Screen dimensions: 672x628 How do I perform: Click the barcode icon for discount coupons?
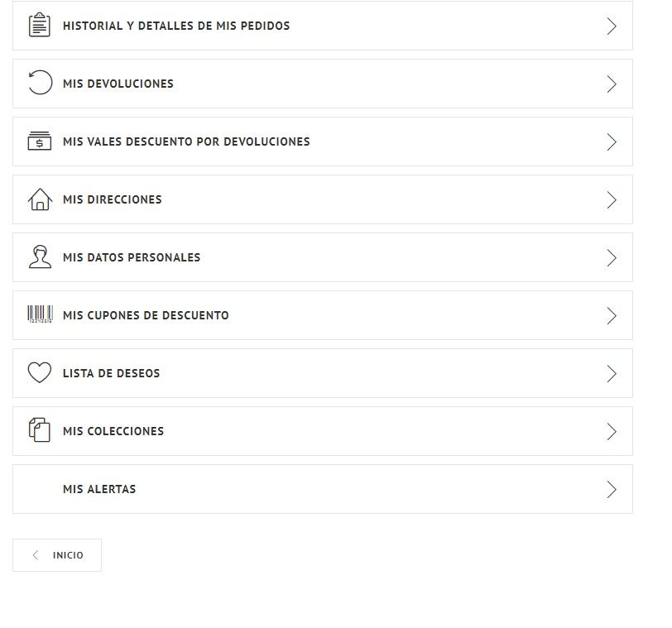coord(41,314)
